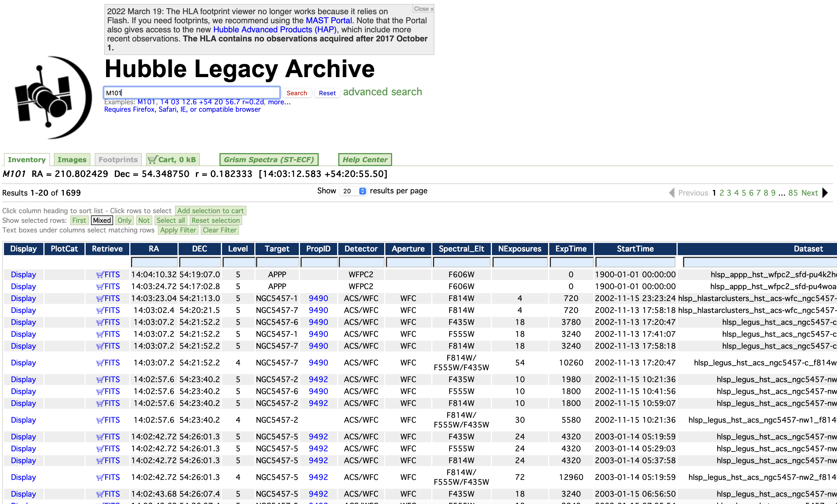Open PropID 9490 link in NGC5457-6 F435W row

click(318, 322)
